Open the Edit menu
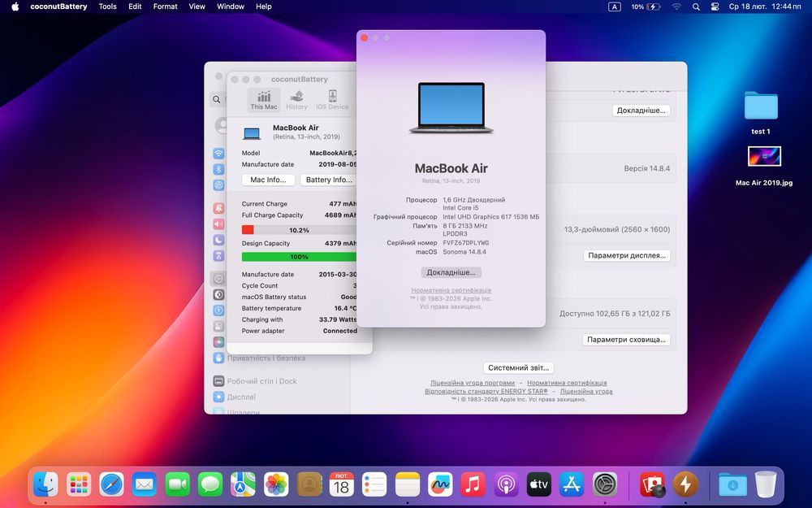The width and height of the screenshot is (812, 508). [135, 7]
